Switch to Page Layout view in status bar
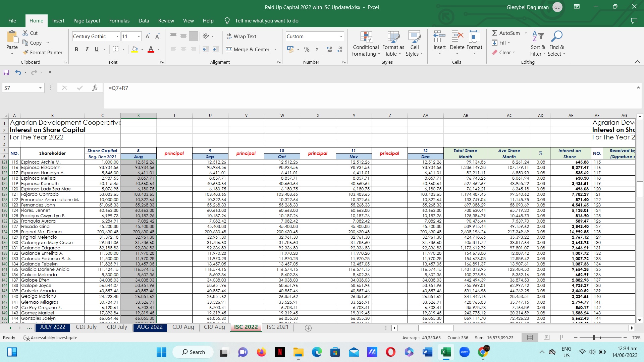Screen dimensions: 644x362 (x=546, y=338)
